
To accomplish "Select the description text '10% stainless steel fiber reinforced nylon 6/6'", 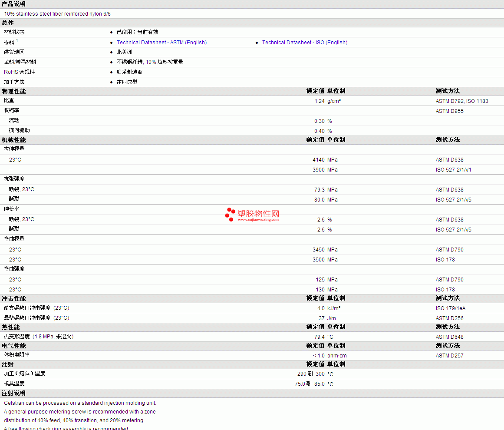I will [57, 14].
